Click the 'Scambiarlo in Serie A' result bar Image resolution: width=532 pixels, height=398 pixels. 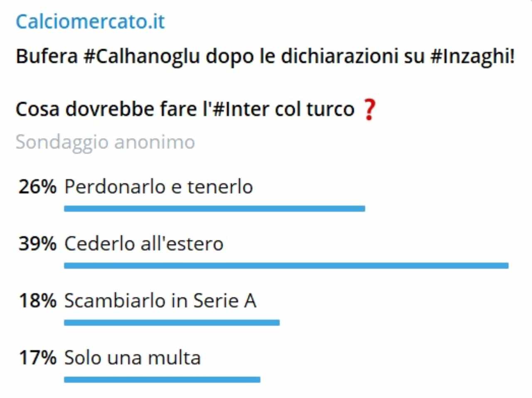point(172,322)
